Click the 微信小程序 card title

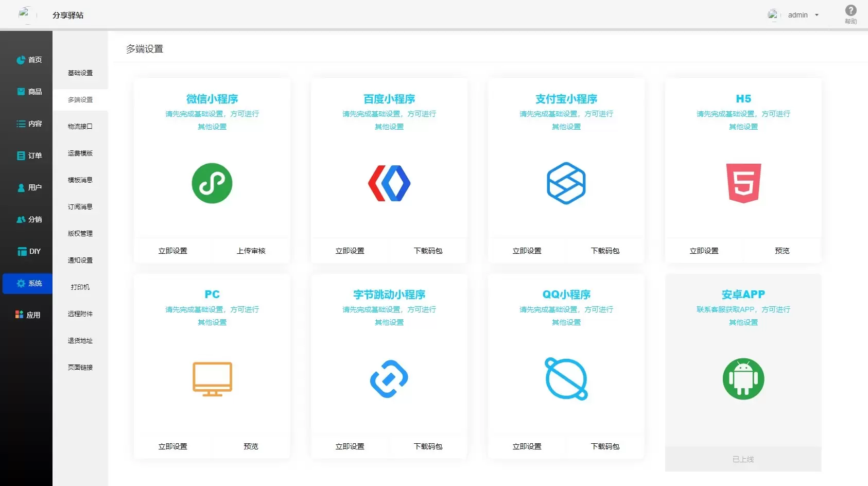[212, 99]
